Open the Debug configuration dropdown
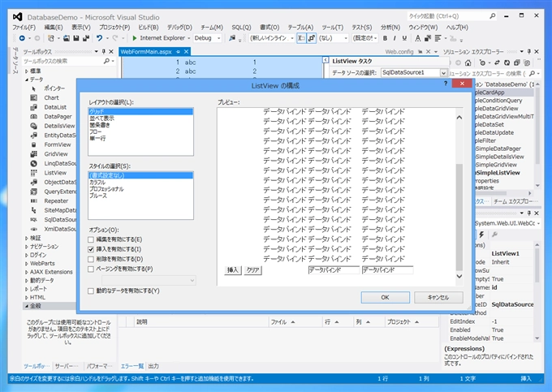This screenshot has width=552, height=392. tap(218, 38)
